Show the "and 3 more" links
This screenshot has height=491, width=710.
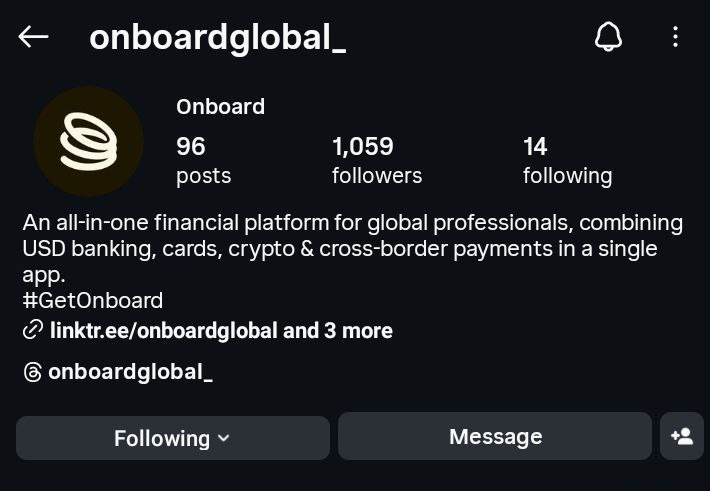click(x=338, y=330)
